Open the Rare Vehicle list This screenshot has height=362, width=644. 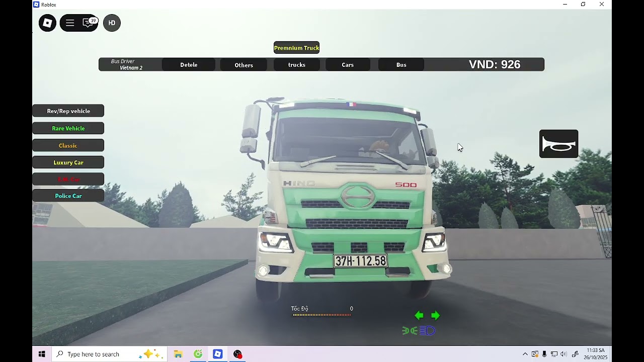tap(68, 128)
